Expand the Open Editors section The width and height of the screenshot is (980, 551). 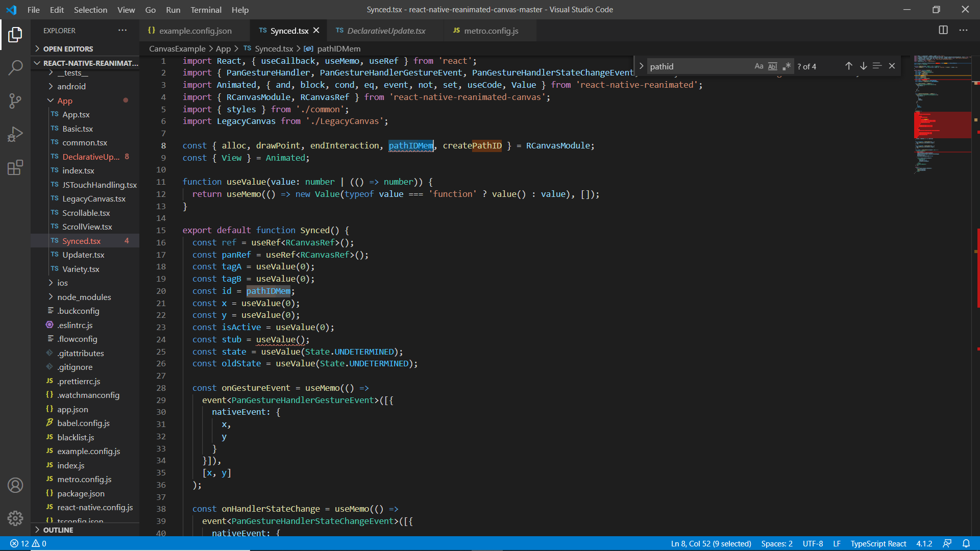68,48
